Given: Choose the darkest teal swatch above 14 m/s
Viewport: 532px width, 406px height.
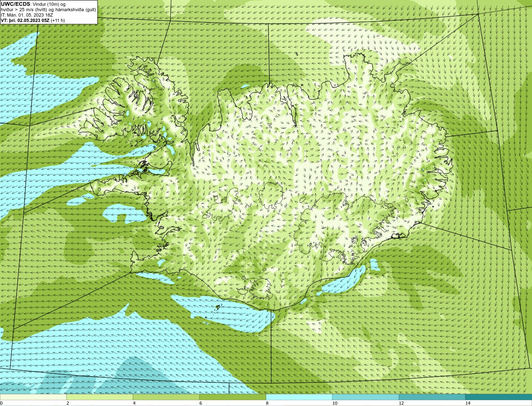Looking at the screenshot, I should (x=499, y=397).
